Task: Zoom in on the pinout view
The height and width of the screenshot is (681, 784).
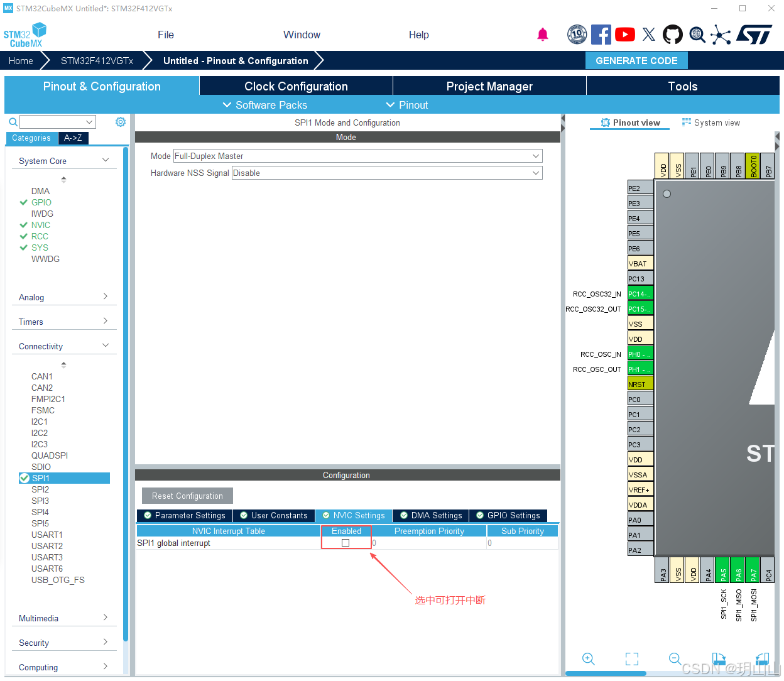Action: 589,658
